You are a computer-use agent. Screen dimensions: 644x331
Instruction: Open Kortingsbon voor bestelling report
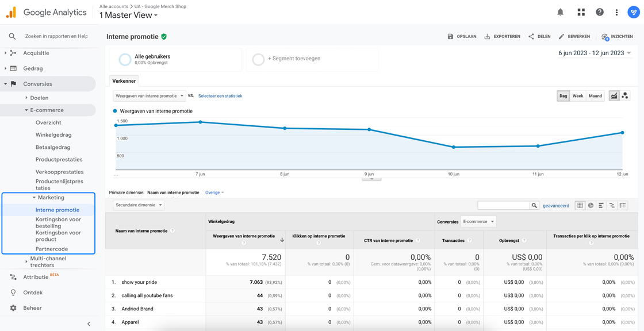[x=58, y=222]
